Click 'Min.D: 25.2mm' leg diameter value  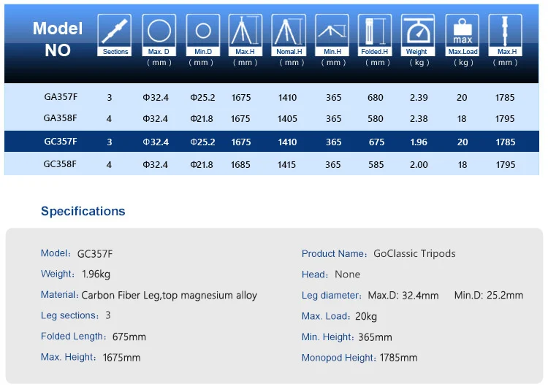[x=489, y=296]
